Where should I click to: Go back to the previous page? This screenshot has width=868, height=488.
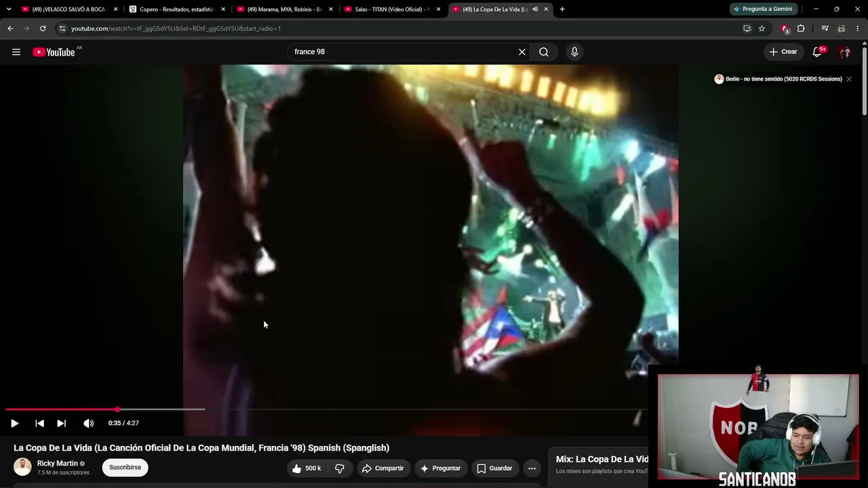tap(10, 28)
